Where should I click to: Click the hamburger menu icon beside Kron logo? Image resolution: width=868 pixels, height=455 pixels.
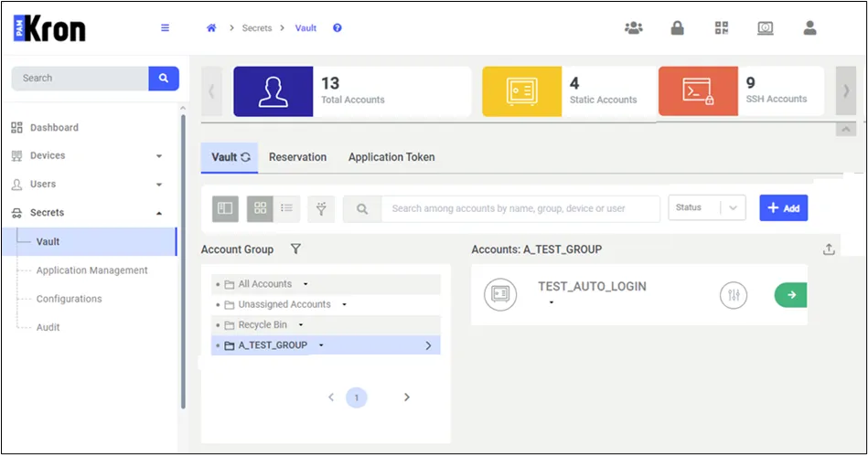[x=165, y=27]
